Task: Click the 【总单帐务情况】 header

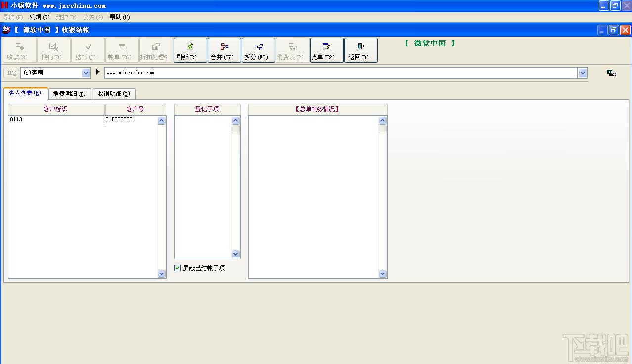Action: coord(317,109)
